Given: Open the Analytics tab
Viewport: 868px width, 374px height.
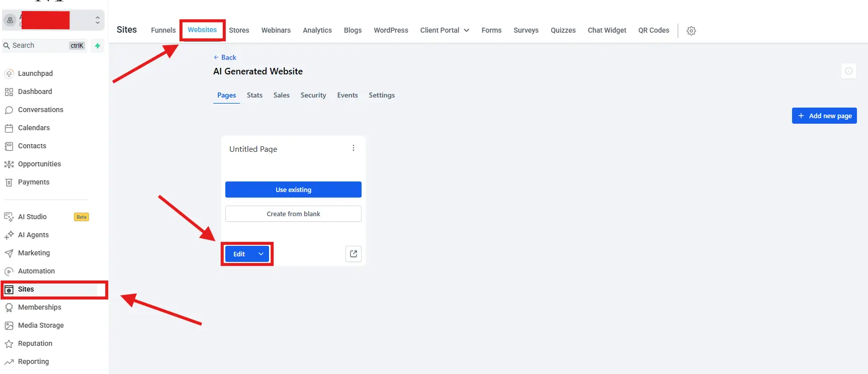Looking at the screenshot, I should click(317, 30).
